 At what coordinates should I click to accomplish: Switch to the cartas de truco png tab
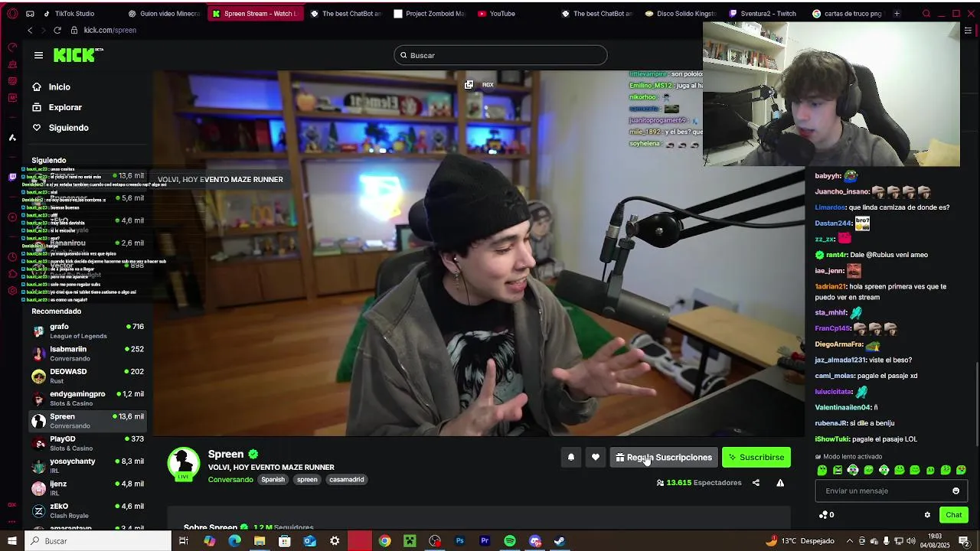[x=848, y=13]
